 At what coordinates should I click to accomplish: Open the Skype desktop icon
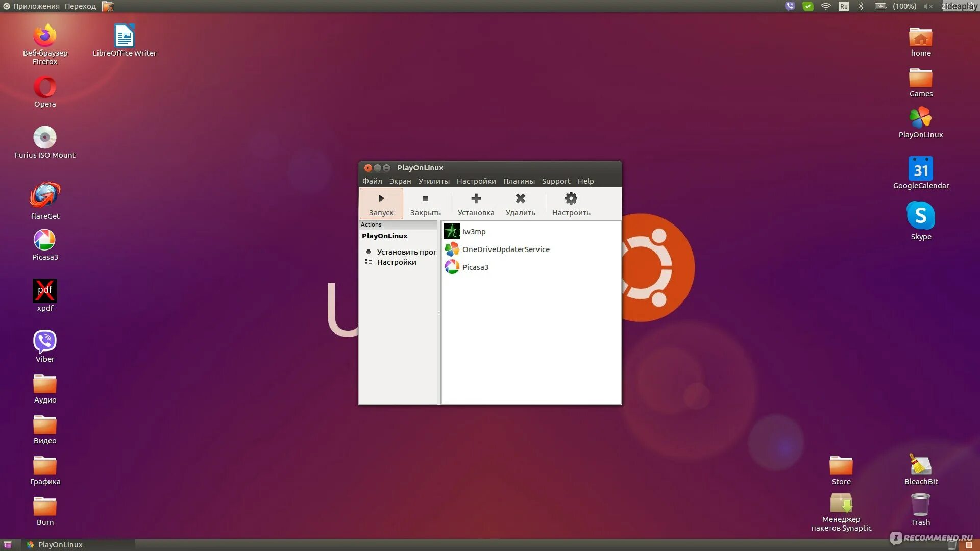[x=921, y=220]
